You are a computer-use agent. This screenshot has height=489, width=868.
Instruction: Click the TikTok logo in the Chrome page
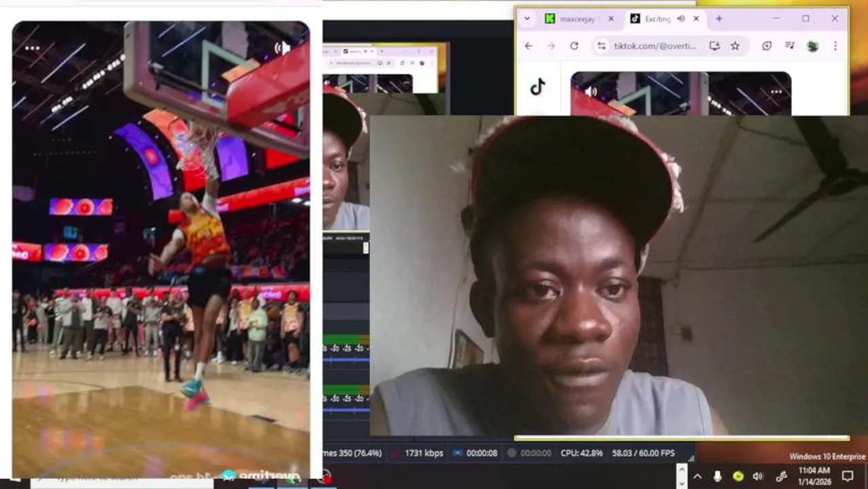(x=537, y=87)
